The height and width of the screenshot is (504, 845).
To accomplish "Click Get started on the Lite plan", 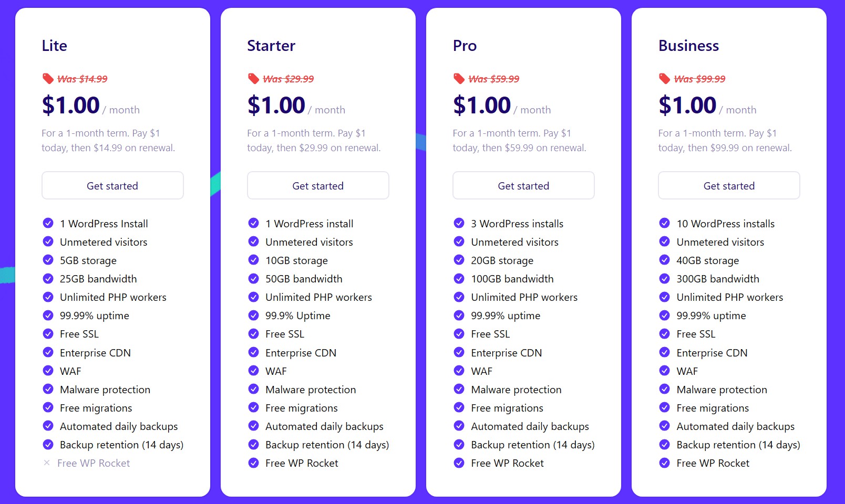I will (112, 185).
